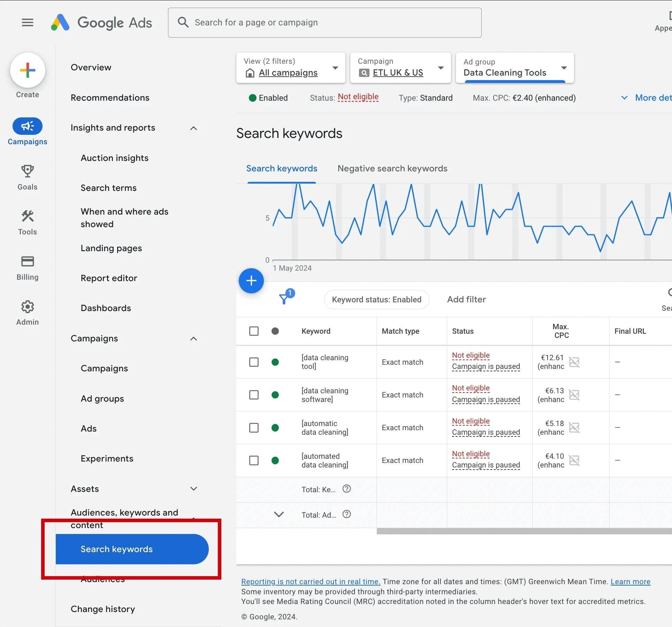This screenshot has height=627, width=672.
Task: Click the Create plus icon
Action: coord(28,70)
